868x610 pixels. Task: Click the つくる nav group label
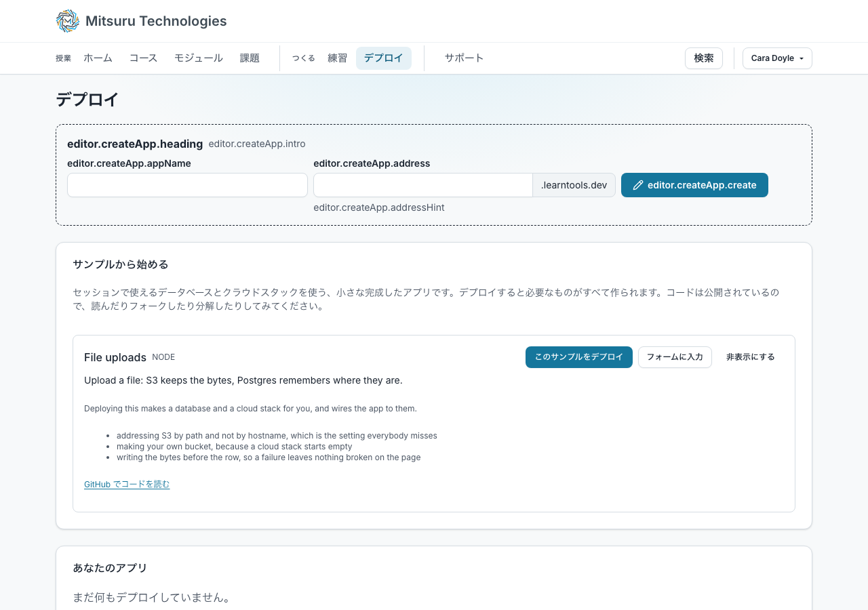click(x=304, y=58)
